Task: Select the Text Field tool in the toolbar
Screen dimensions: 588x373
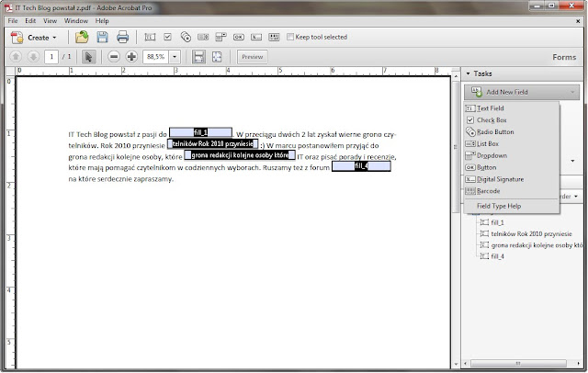Action: 150,37
